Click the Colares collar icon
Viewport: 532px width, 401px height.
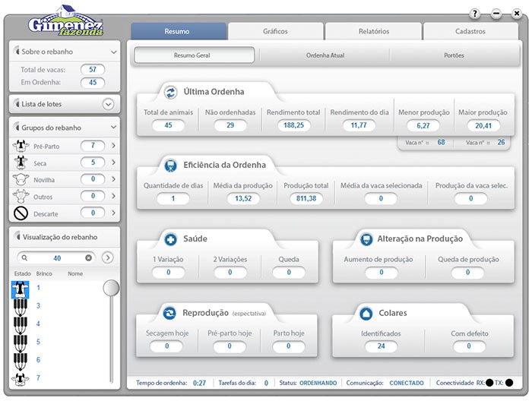click(366, 312)
